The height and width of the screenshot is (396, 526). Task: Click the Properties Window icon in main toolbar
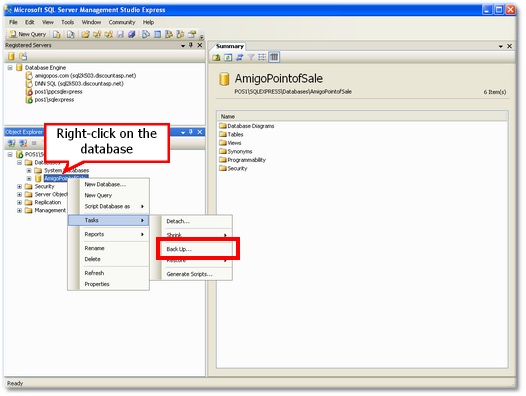tap(192, 34)
